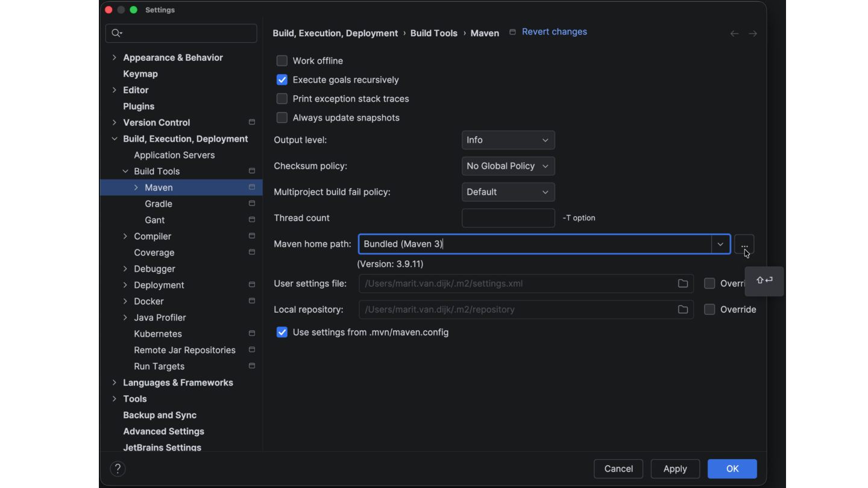Image resolution: width=868 pixels, height=488 pixels.
Task: Click the Apply button
Action: point(675,469)
